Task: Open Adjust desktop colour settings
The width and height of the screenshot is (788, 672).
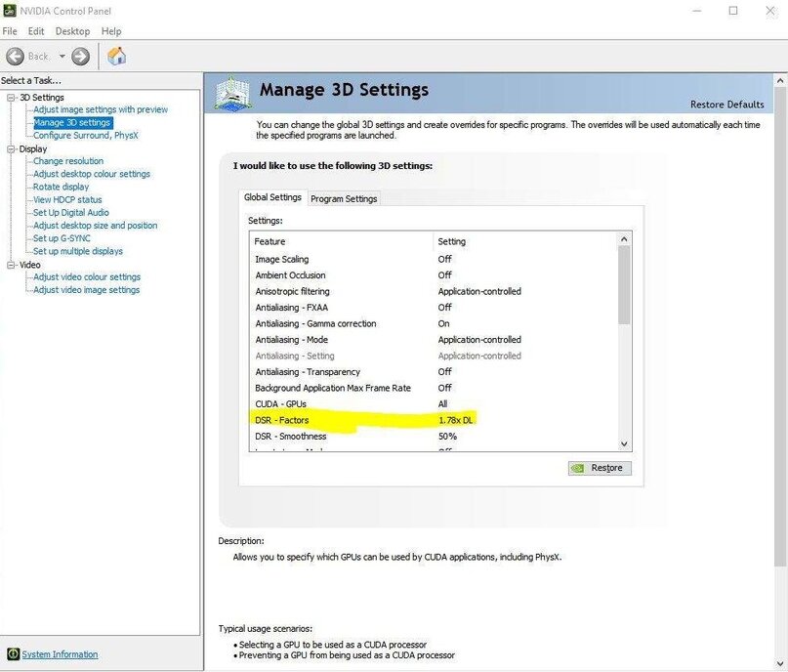Action: pyautogui.click(x=92, y=174)
